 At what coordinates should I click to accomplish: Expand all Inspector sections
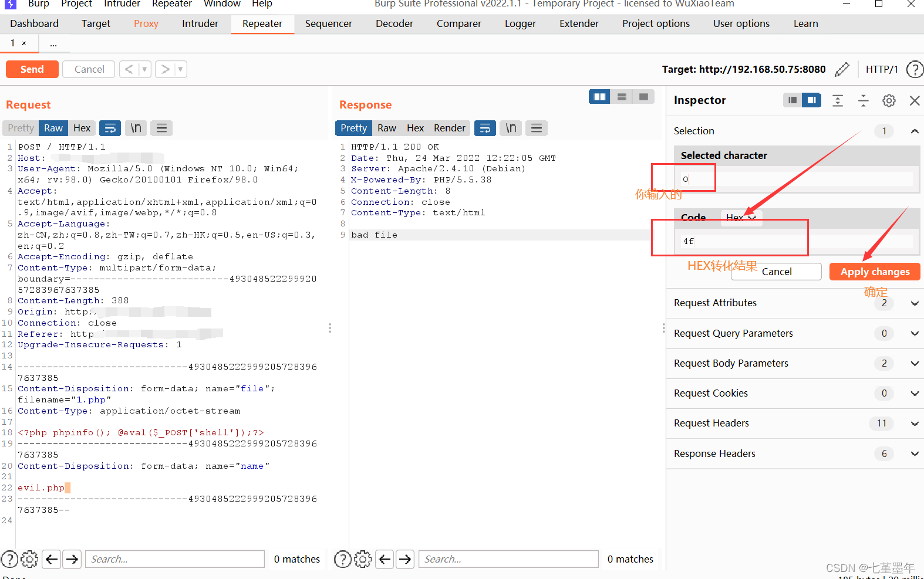[838, 100]
